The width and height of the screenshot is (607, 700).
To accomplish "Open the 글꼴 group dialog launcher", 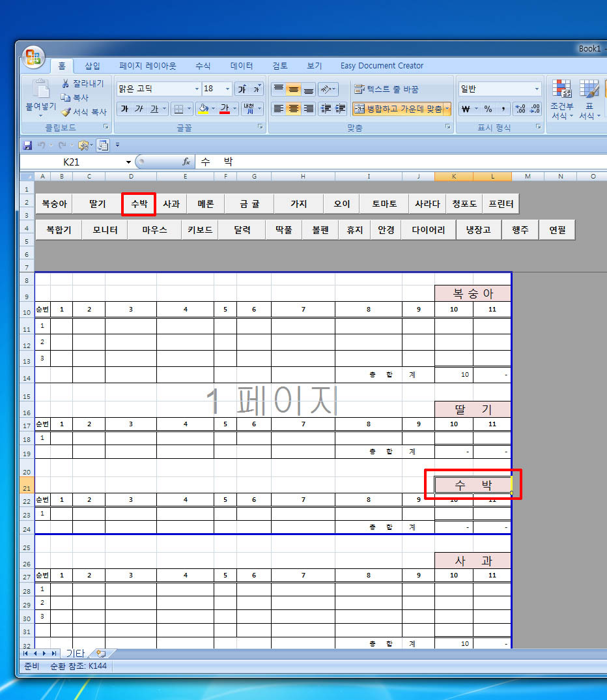I will pos(260,127).
